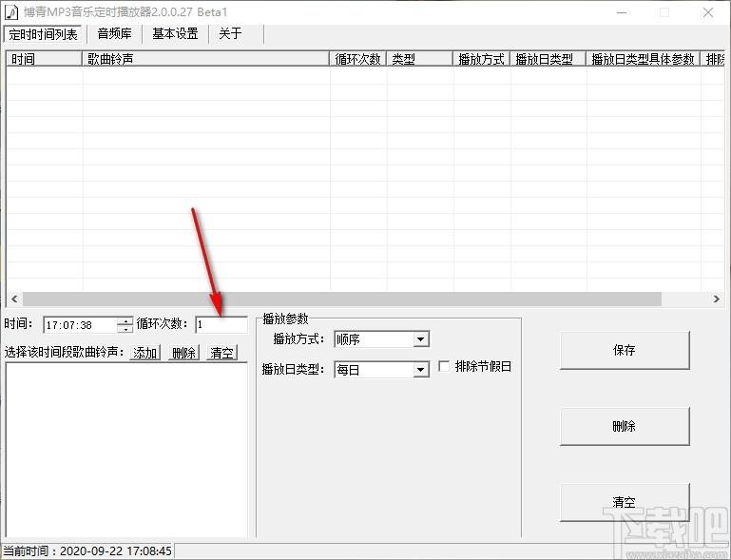Switch to the 定时时间列表 tab
731x560 pixels.
pyautogui.click(x=43, y=34)
